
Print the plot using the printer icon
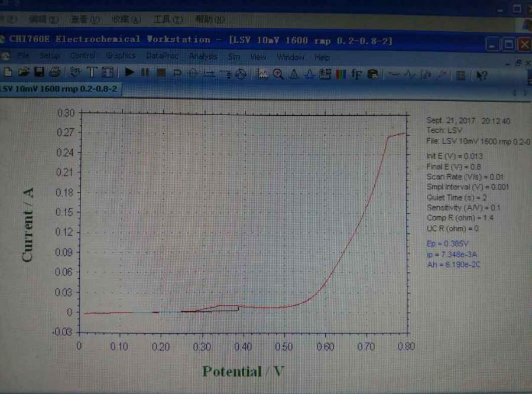(55, 72)
